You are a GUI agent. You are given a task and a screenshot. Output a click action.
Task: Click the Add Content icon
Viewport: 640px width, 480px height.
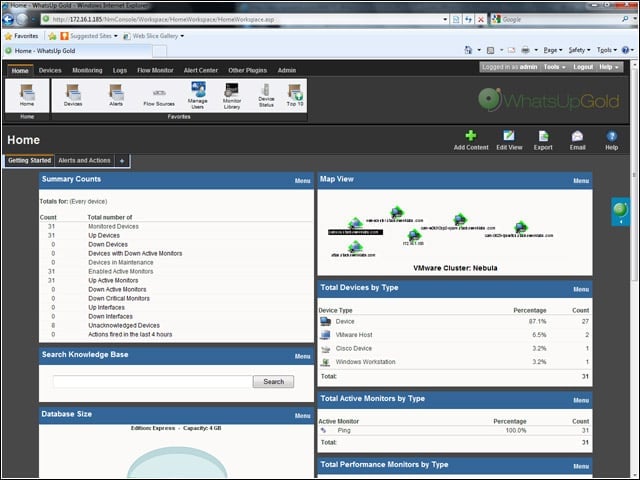(471, 140)
